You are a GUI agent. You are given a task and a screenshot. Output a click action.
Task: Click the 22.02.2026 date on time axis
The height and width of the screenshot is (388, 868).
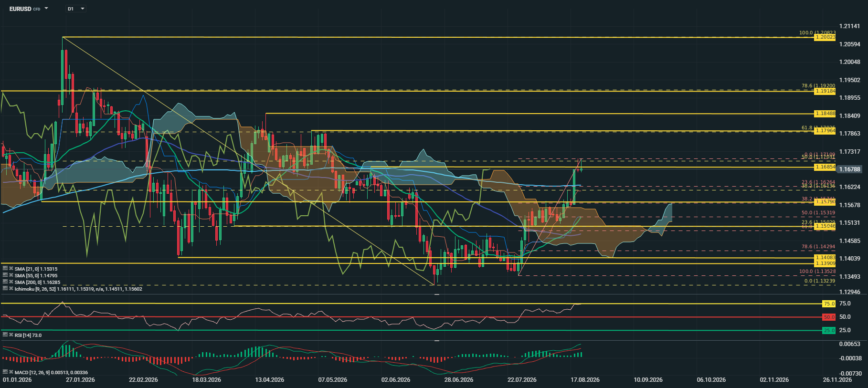tap(143, 380)
